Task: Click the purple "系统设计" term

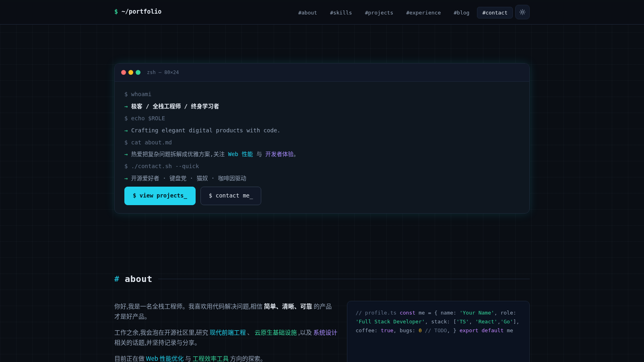Action: [x=325, y=333]
